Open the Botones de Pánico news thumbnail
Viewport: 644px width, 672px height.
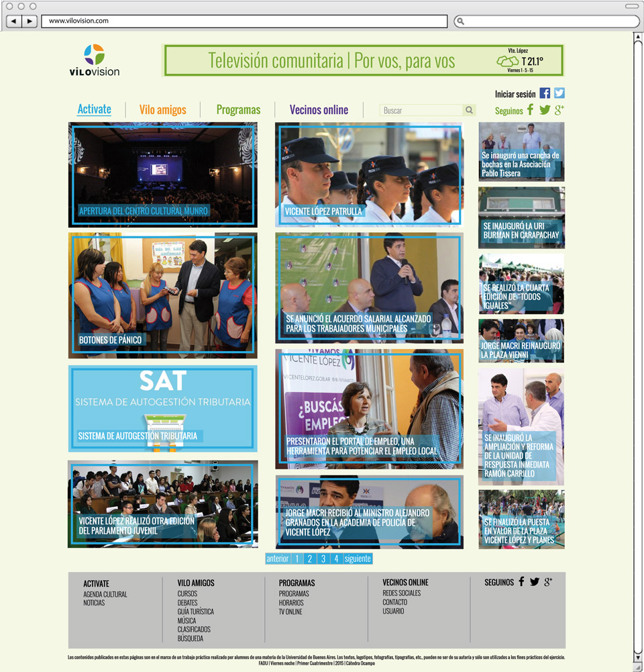[162, 295]
